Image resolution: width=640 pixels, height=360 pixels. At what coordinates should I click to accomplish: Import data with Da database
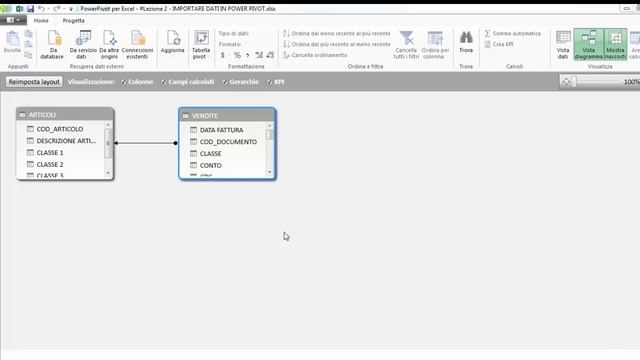(x=52, y=45)
